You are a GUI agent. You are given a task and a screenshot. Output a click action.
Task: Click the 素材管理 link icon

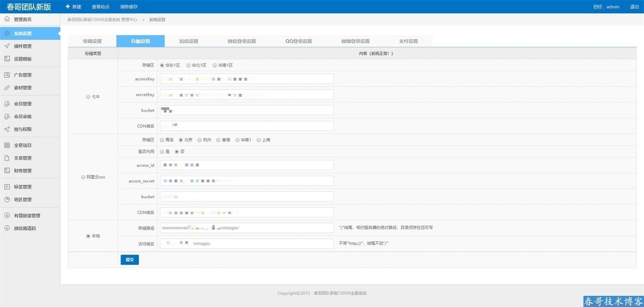point(7,88)
